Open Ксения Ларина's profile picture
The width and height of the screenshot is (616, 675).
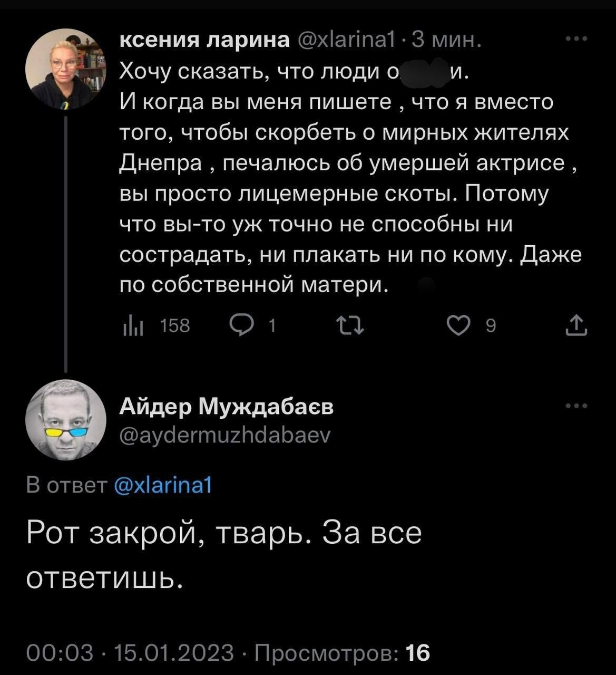[x=66, y=69]
